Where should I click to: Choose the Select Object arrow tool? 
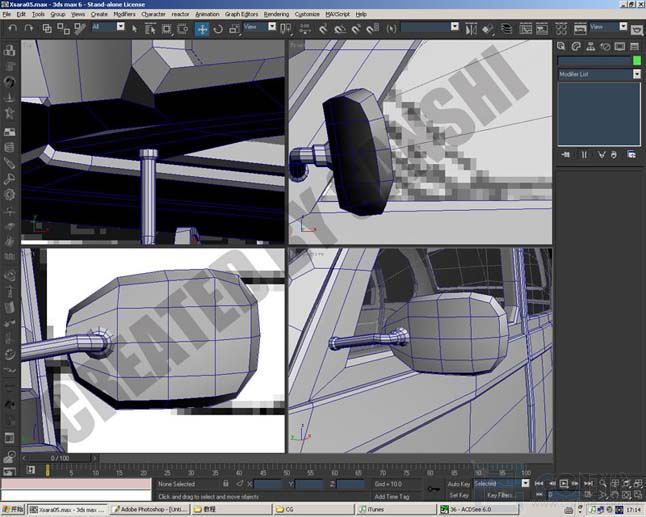coord(134,28)
